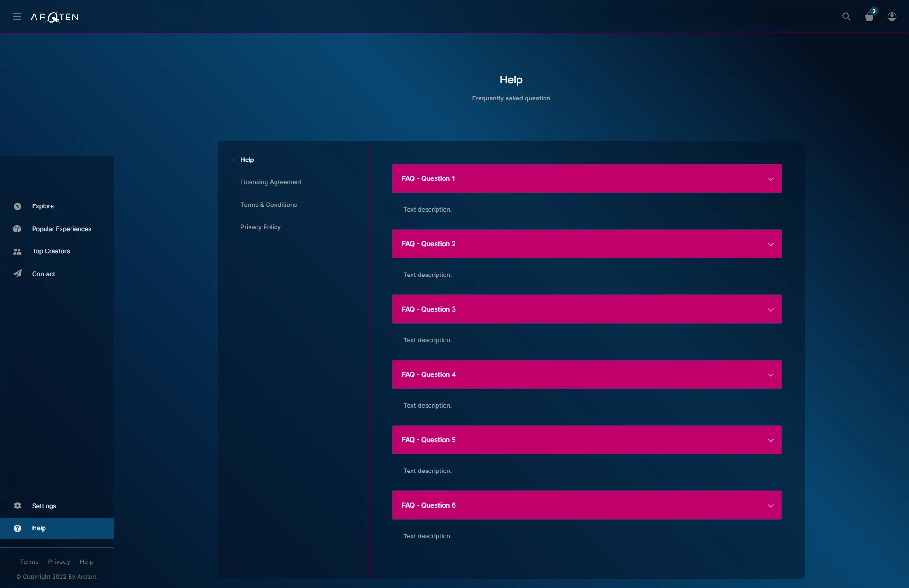Select Licensing Agreement in help menu
This screenshot has height=588, width=909.
(271, 182)
